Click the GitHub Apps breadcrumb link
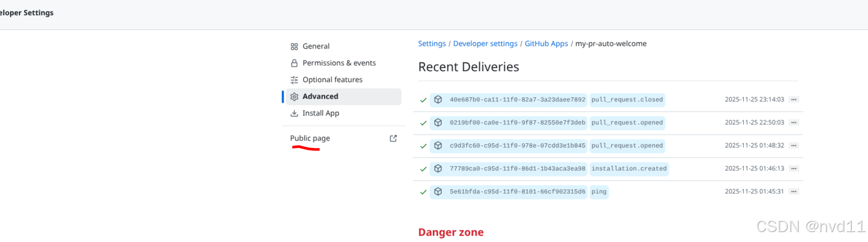 coord(546,44)
